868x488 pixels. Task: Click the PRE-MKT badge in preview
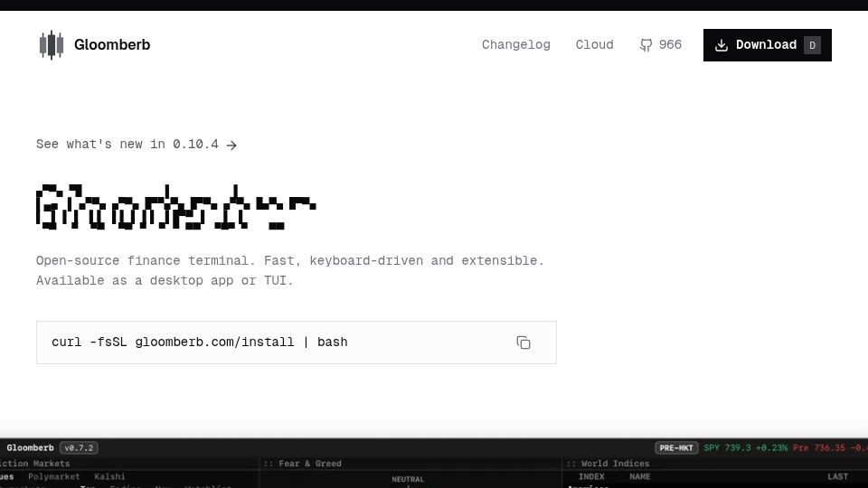676,447
